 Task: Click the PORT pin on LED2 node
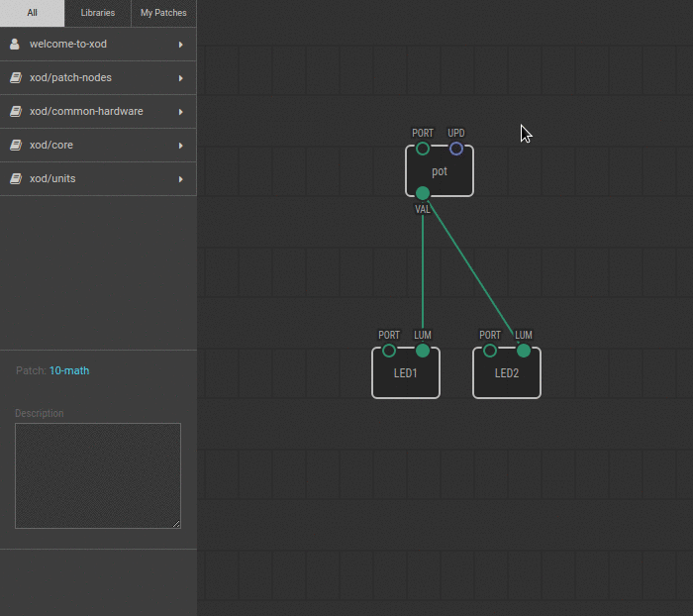pos(490,351)
